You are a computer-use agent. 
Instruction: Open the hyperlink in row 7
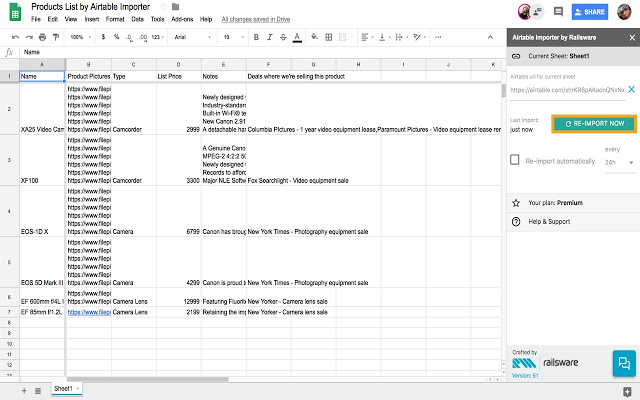(89, 312)
